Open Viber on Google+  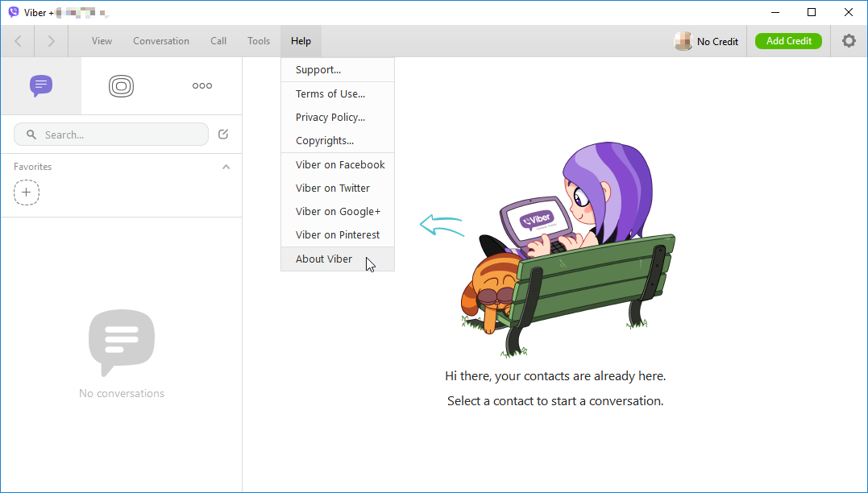click(338, 211)
